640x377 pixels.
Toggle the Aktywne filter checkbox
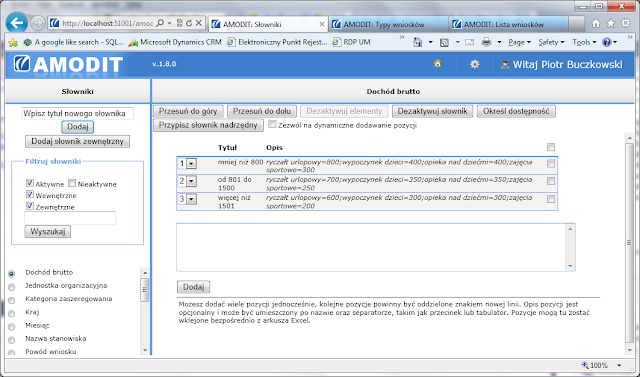tap(29, 183)
